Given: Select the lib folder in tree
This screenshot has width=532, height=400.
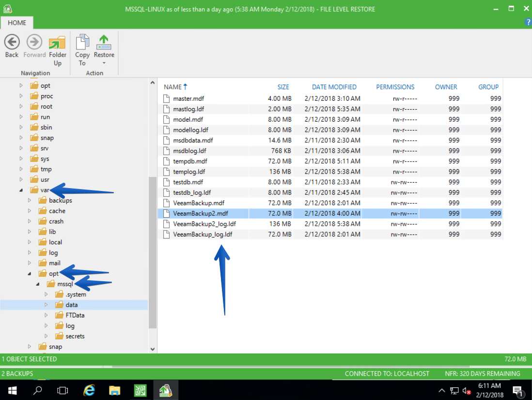Looking at the screenshot, I should (x=52, y=232).
